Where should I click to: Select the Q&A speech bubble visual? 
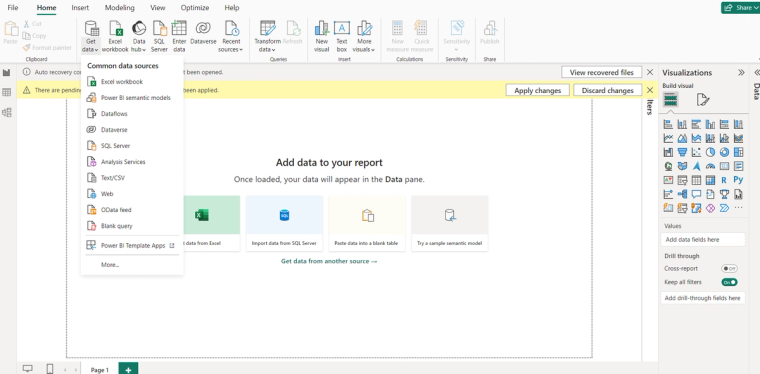697,194
